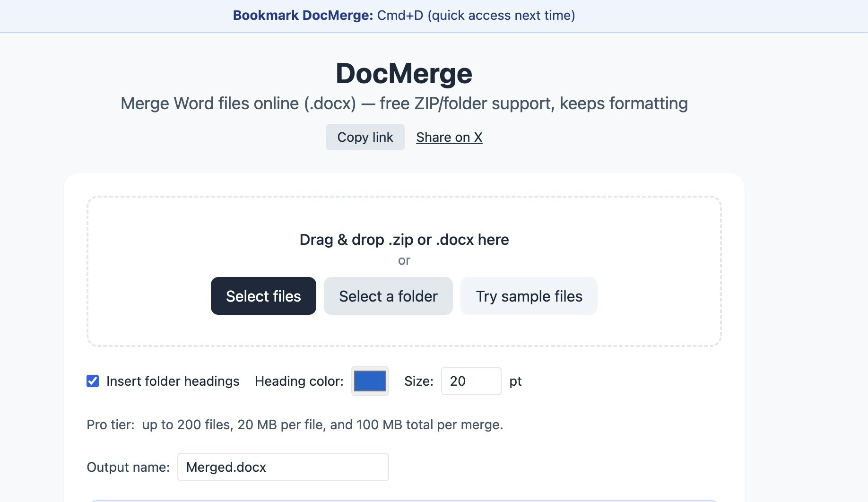This screenshot has height=502, width=868.
Task: Choose Select a folder option
Action: (x=388, y=296)
